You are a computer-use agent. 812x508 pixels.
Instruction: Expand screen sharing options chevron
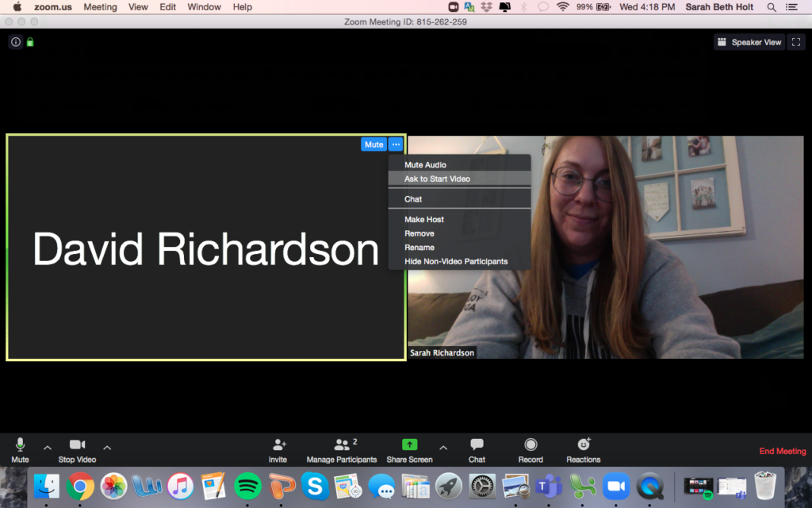click(x=442, y=446)
